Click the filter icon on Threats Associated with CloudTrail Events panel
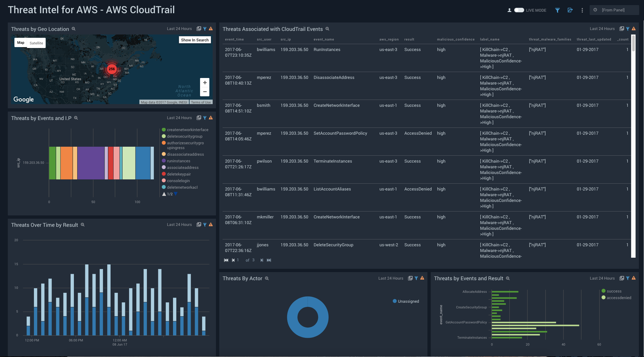Image resolution: width=644 pixels, height=357 pixels. (x=628, y=28)
